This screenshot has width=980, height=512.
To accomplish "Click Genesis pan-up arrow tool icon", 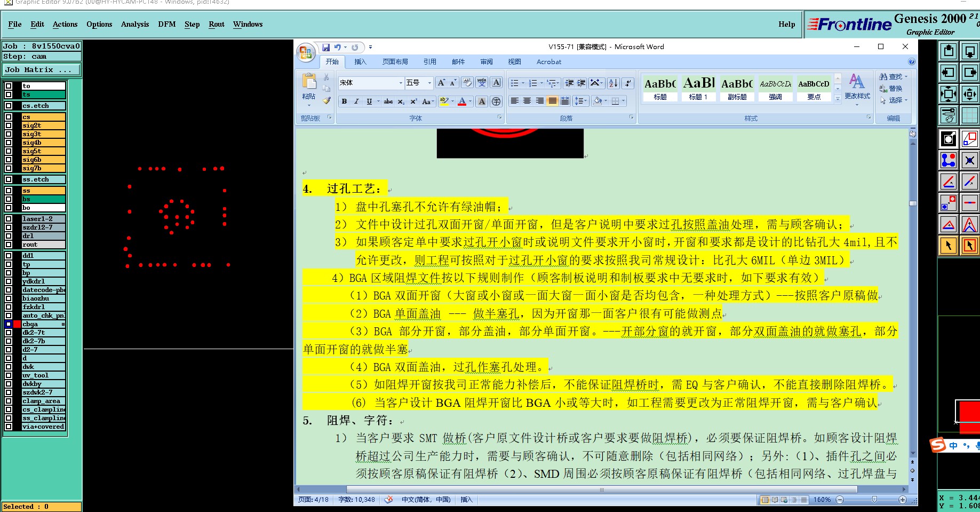I will (949, 51).
